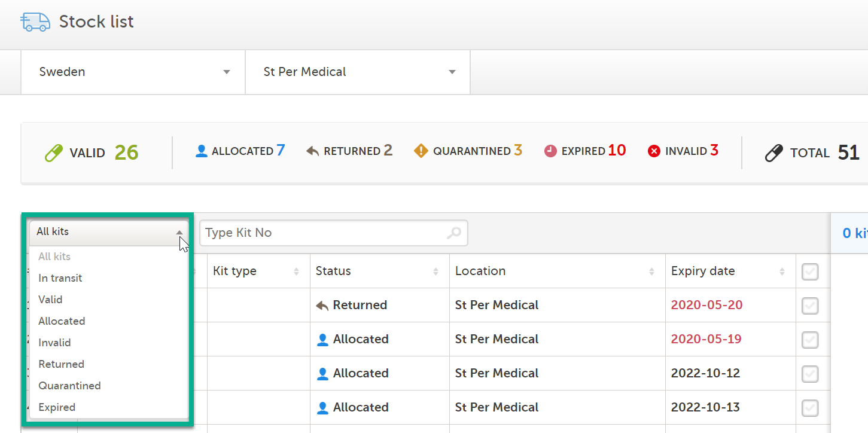Select Quarantined in the filter list

click(x=69, y=386)
